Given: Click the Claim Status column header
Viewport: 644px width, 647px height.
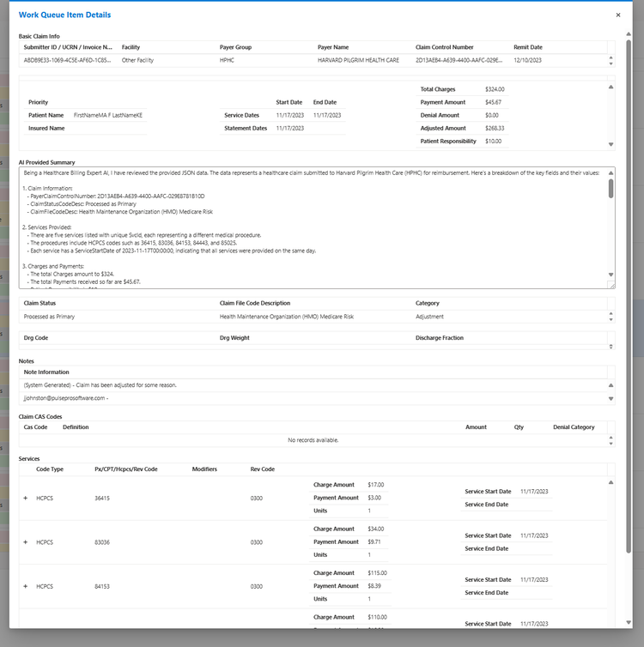Looking at the screenshot, I should pyautogui.click(x=39, y=303).
